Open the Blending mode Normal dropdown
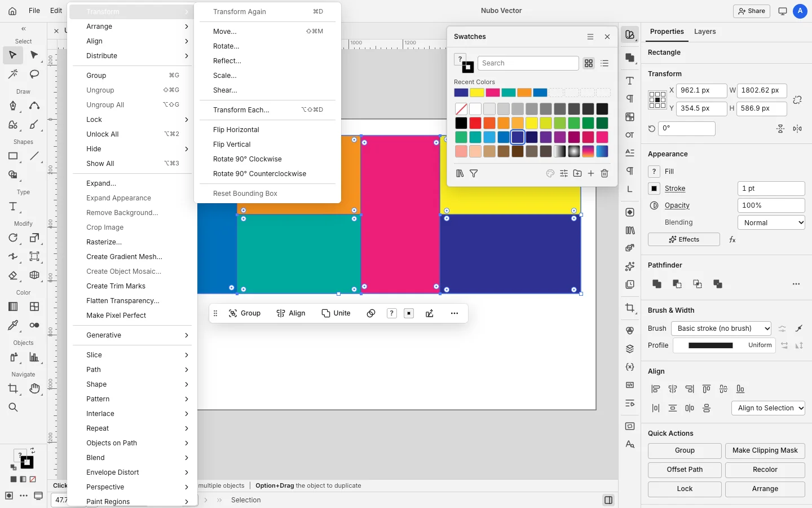The height and width of the screenshot is (508, 812). coord(771,222)
